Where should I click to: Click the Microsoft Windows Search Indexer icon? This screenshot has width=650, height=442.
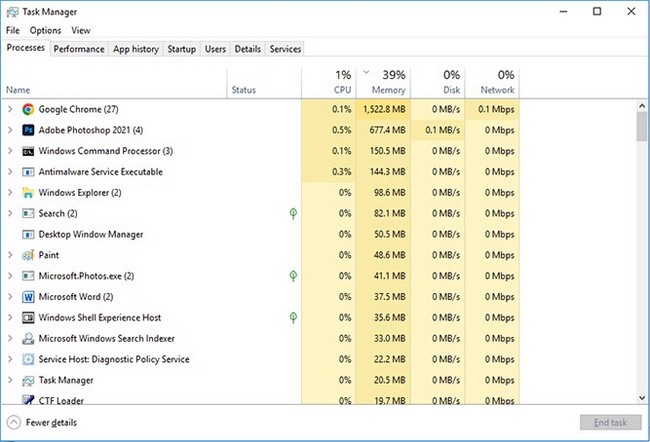(28, 339)
